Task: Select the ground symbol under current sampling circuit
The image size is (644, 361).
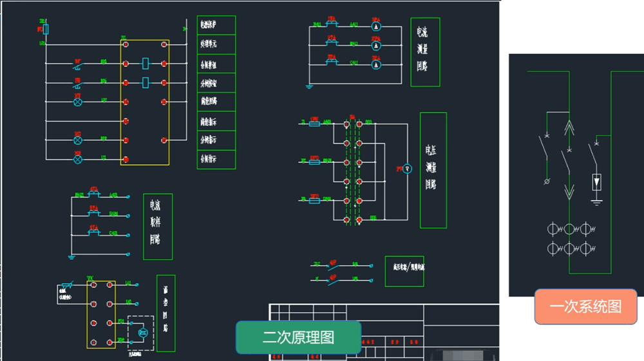Action: pyautogui.click(x=71, y=257)
